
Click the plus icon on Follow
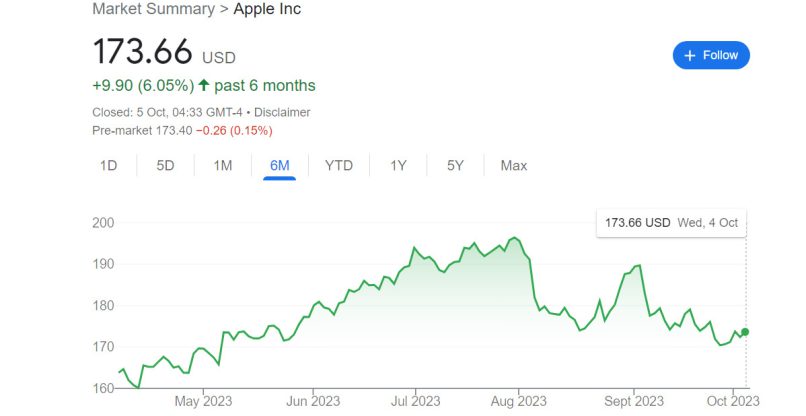click(689, 56)
